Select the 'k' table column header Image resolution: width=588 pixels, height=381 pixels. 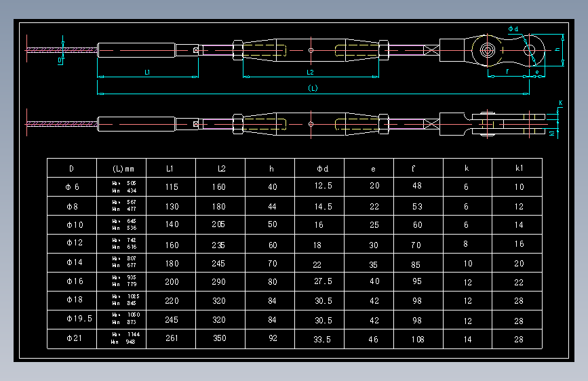point(467,168)
